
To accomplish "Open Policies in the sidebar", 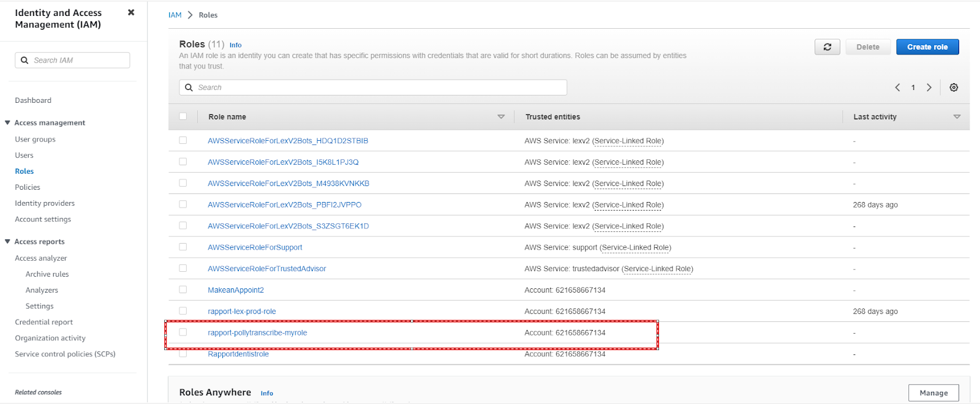I will [x=28, y=187].
